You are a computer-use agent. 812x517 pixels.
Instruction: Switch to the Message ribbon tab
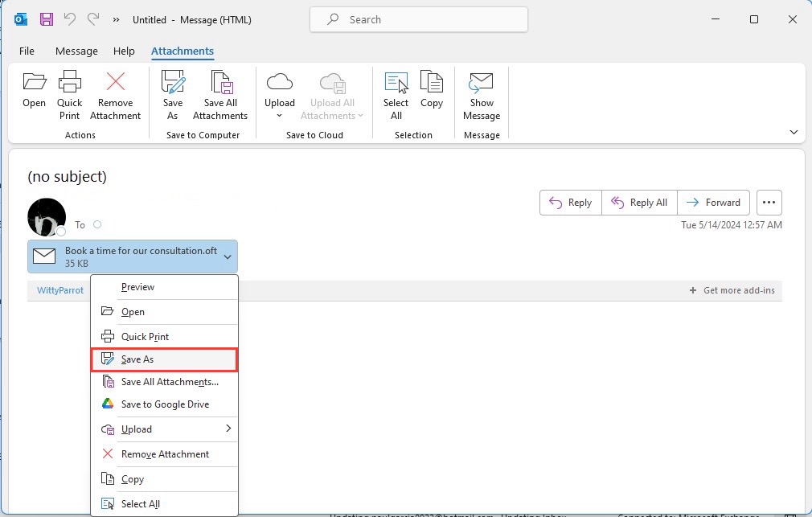[x=76, y=51]
